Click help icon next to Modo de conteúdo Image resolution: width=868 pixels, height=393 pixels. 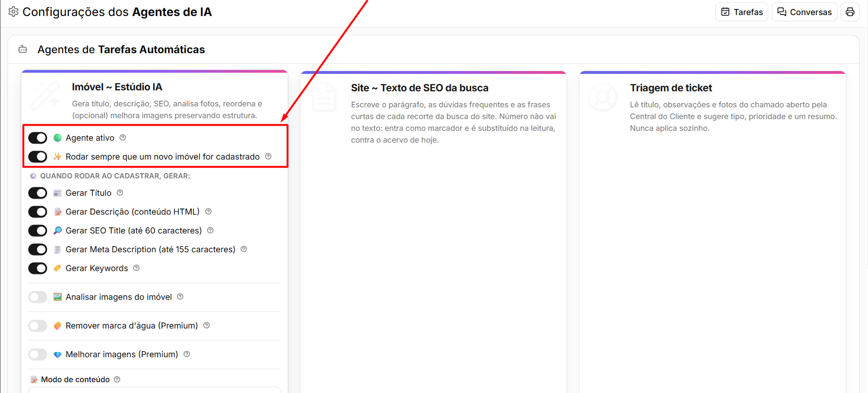pyautogui.click(x=117, y=379)
